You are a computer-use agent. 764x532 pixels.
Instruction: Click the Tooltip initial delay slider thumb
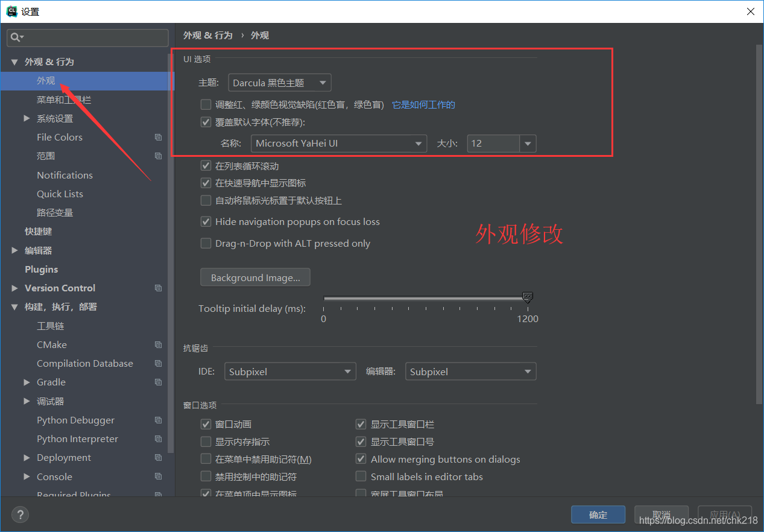[x=528, y=297]
